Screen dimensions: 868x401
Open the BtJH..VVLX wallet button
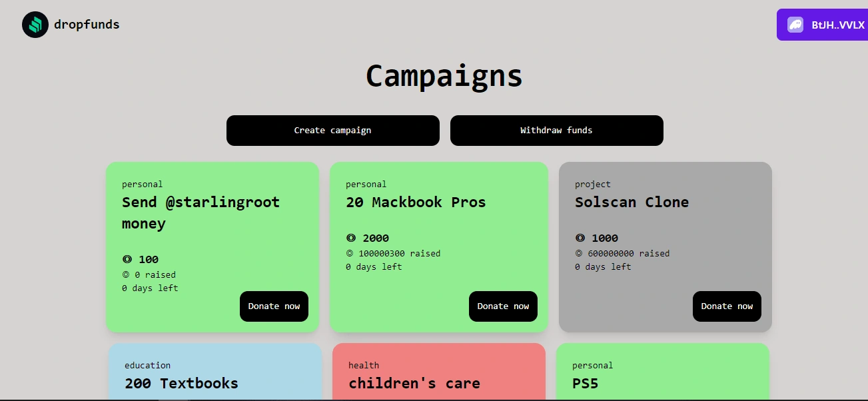pyautogui.click(x=822, y=25)
